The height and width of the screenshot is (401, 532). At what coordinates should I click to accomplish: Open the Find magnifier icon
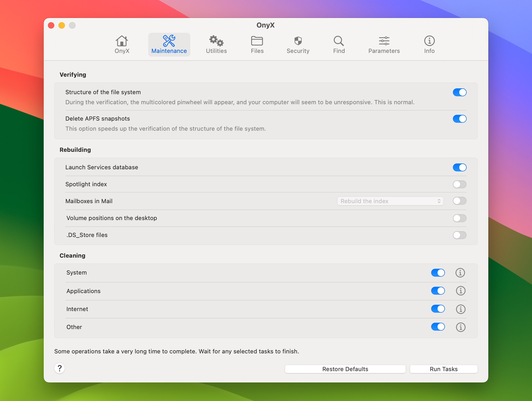point(339,41)
